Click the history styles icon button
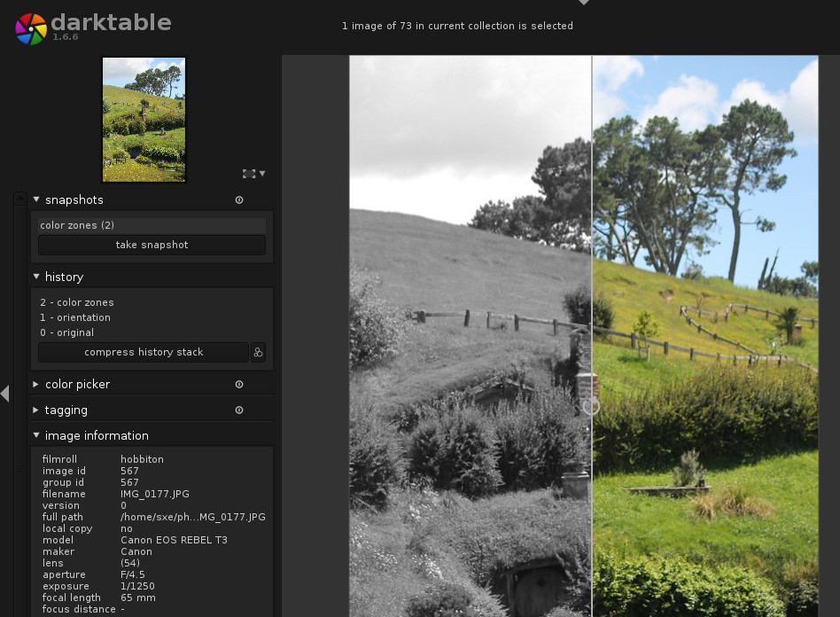The height and width of the screenshot is (617, 840). pos(258,353)
